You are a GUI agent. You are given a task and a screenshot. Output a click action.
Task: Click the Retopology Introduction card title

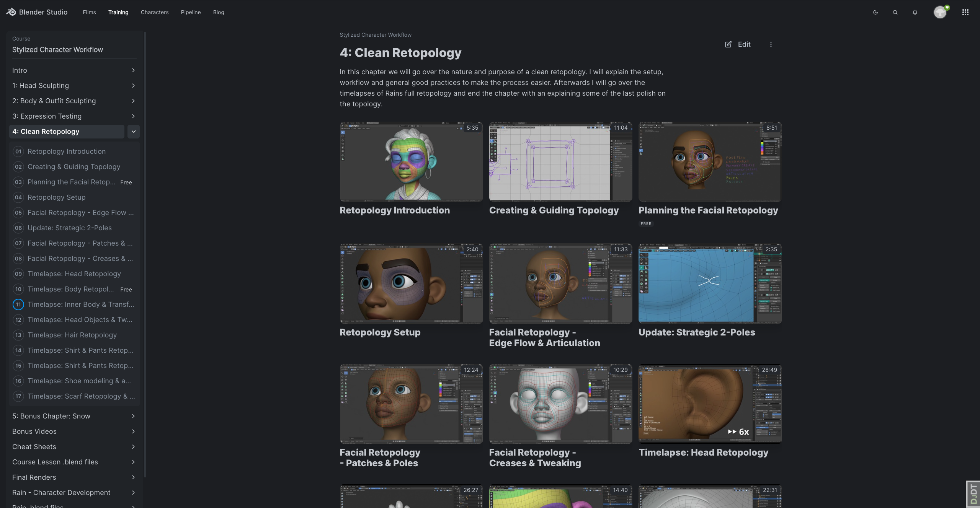(x=395, y=210)
